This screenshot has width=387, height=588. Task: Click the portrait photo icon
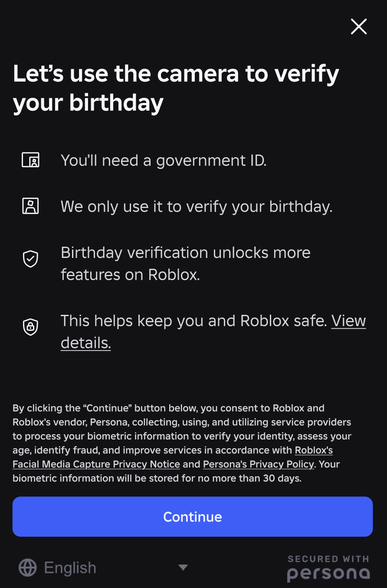(30, 206)
